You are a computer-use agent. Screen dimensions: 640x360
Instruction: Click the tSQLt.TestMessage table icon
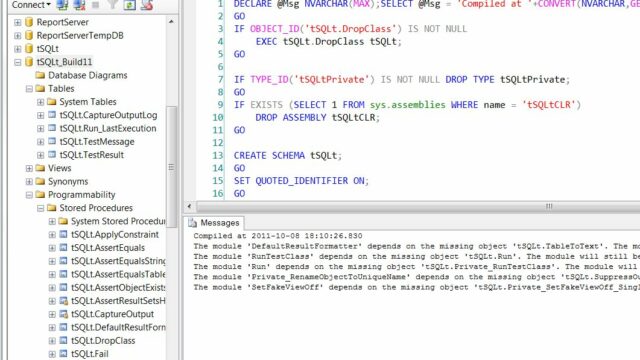(52, 142)
